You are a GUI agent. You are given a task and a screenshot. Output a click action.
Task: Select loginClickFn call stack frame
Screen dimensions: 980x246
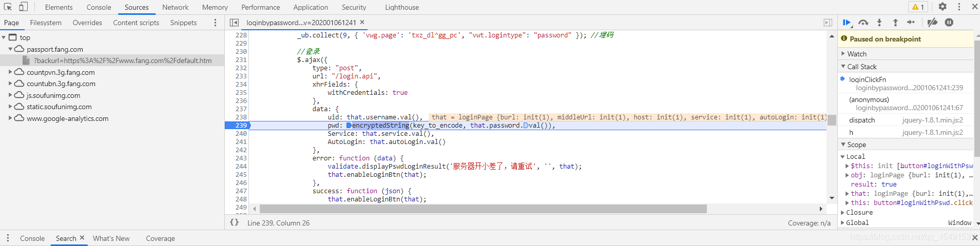906,84
